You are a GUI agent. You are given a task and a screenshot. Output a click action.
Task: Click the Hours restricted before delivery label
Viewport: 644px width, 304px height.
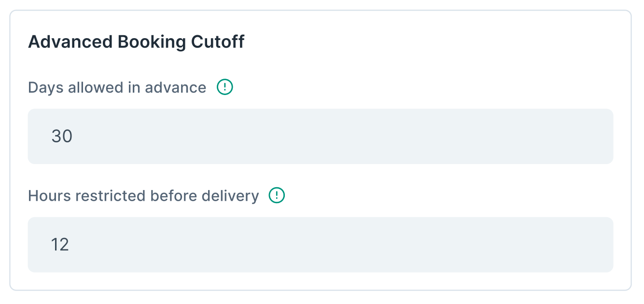pos(143,196)
